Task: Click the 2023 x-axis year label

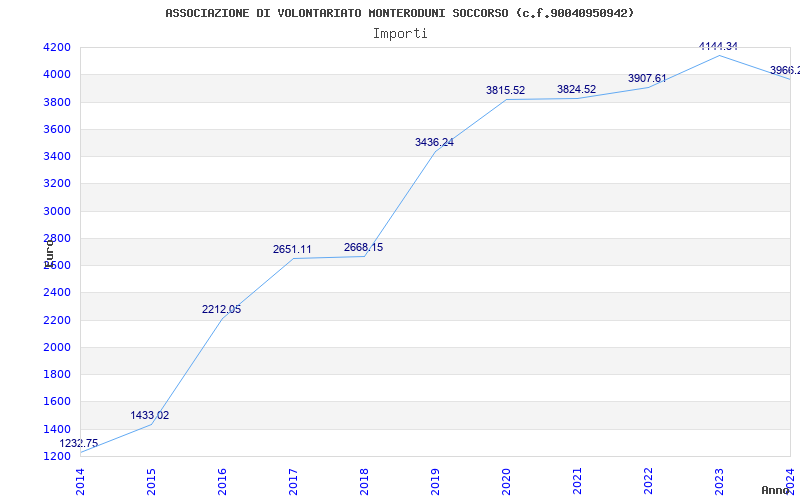Action: [719, 482]
